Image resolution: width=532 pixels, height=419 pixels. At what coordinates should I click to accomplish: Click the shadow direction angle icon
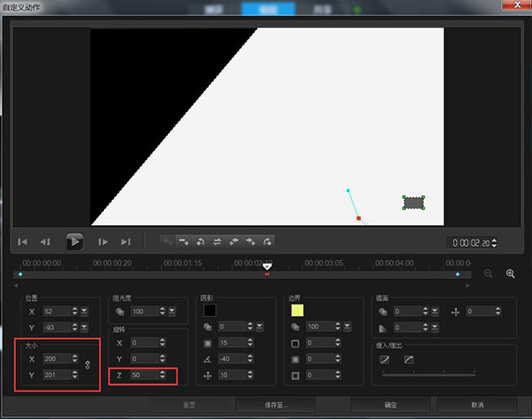207,360
